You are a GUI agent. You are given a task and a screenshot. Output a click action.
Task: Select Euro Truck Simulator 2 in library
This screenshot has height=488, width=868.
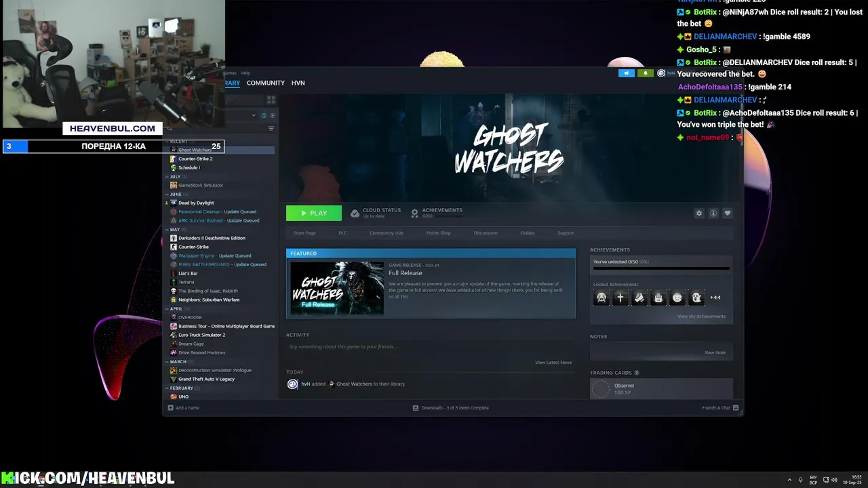click(x=201, y=335)
